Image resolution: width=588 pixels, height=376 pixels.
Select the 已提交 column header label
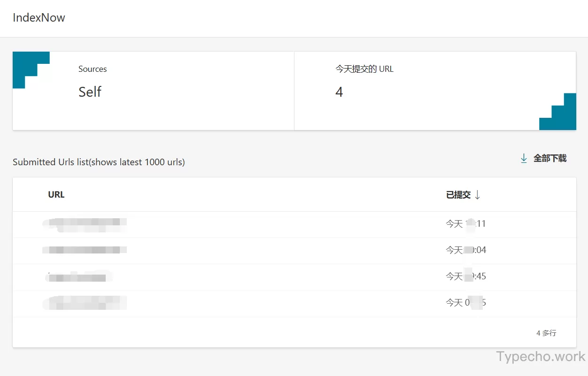[458, 195]
